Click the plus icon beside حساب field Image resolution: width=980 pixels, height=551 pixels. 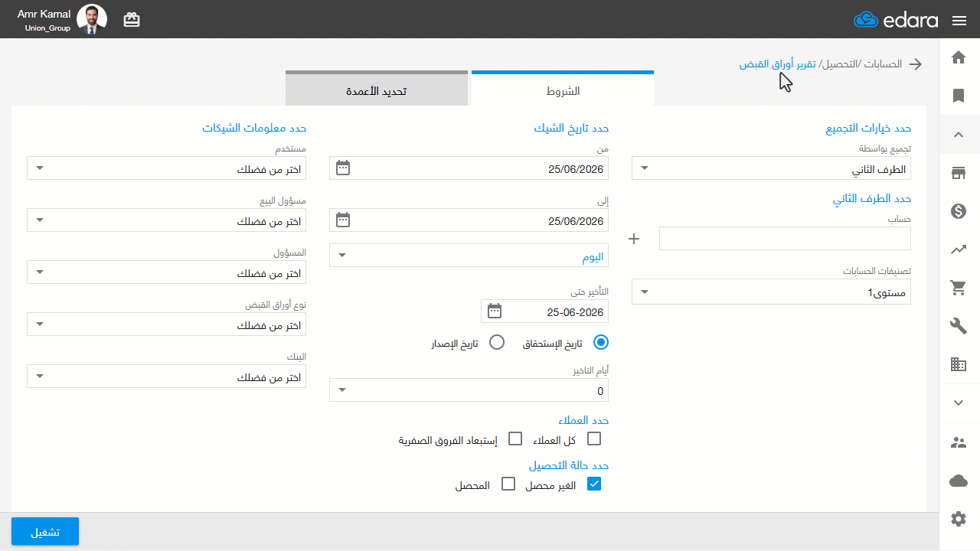[x=634, y=239]
